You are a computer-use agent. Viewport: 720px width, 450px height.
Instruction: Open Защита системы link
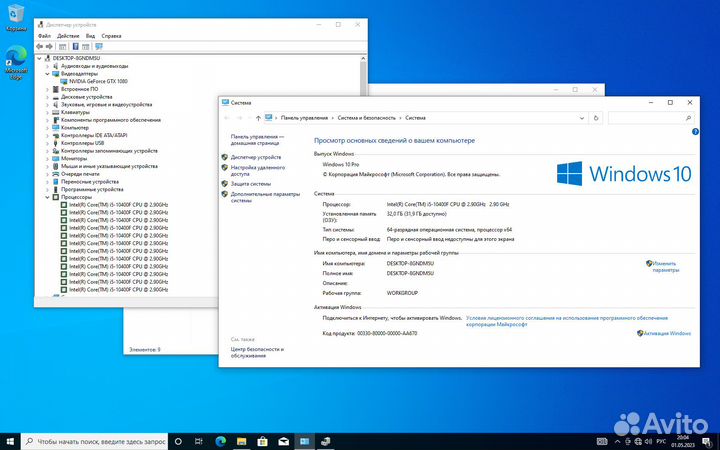pos(251,184)
